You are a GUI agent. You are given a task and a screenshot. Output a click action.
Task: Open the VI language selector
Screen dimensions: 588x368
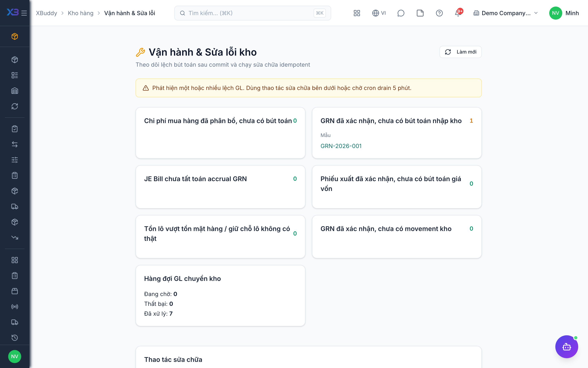pyautogui.click(x=379, y=13)
